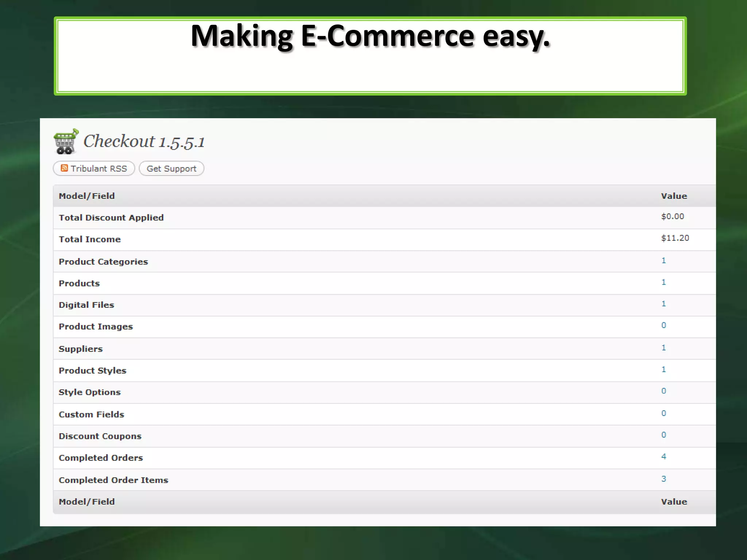Click the top Value column header

(674, 196)
